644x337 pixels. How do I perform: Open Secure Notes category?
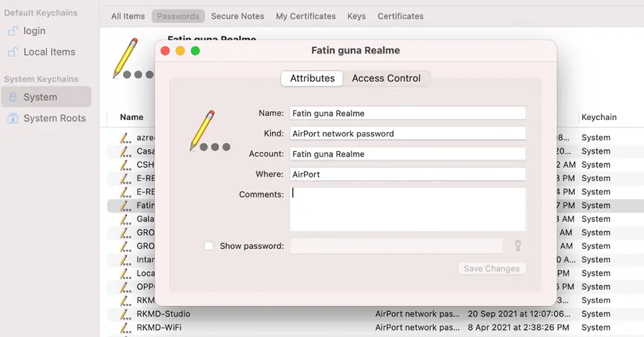point(237,16)
